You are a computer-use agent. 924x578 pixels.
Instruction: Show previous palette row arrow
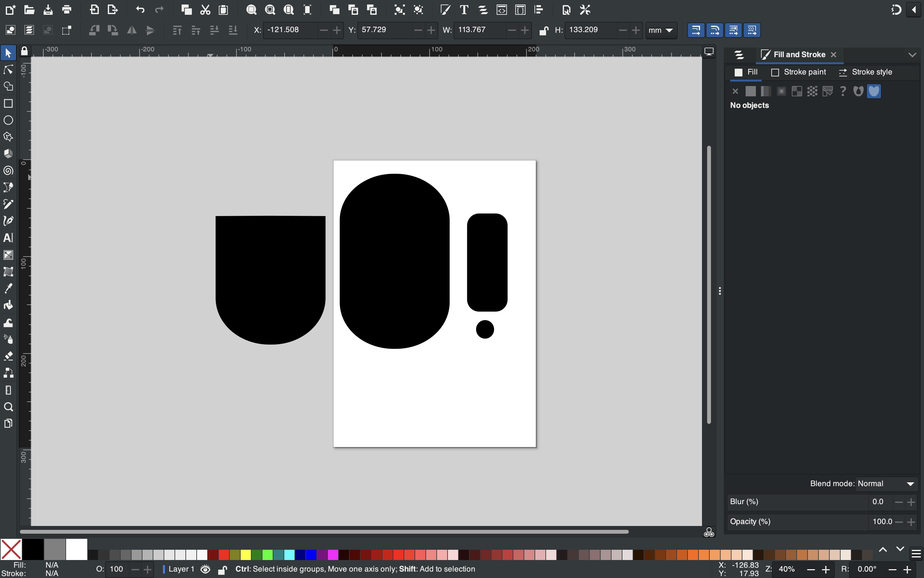883,550
